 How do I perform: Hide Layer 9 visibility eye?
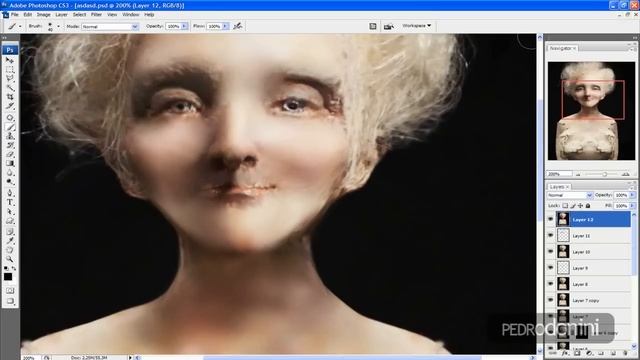[x=551, y=268]
